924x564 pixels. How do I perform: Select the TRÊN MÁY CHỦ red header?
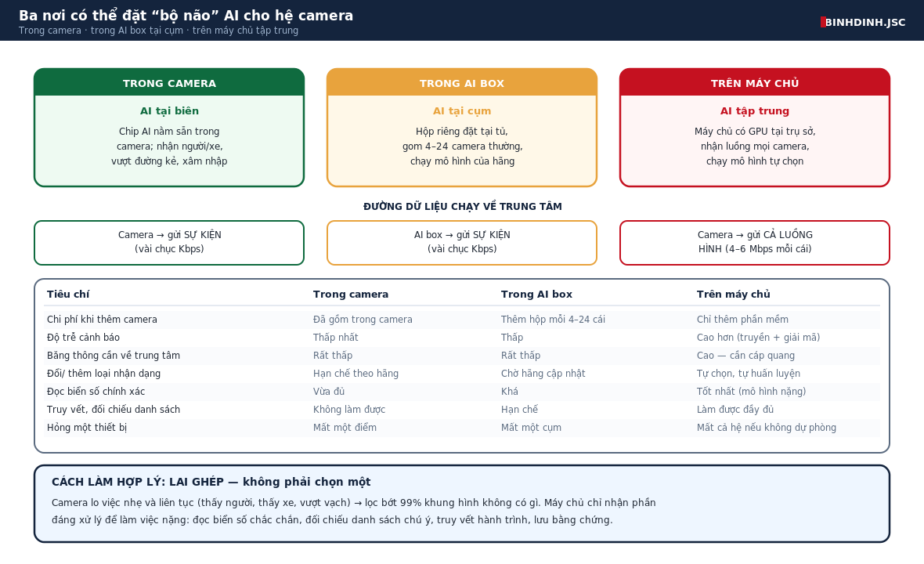(x=755, y=82)
